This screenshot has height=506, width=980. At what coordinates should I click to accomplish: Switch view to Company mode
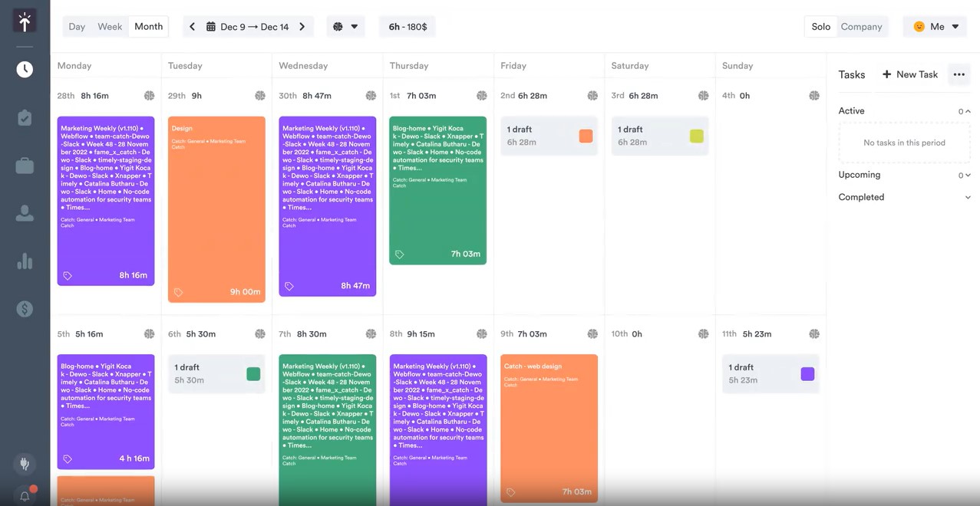point(861,26)
